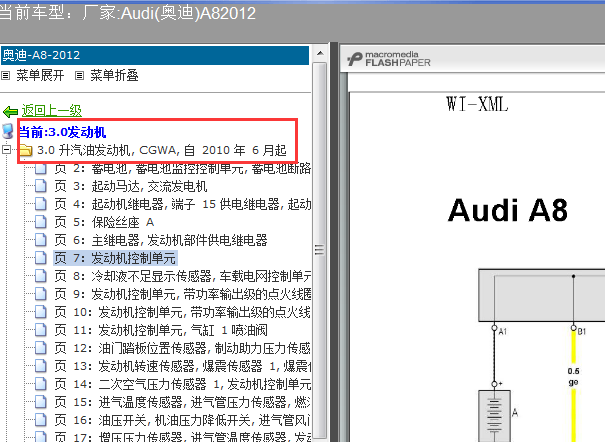Click document icon of 页 12
The image size is (605, 442).
coord(41,348)
